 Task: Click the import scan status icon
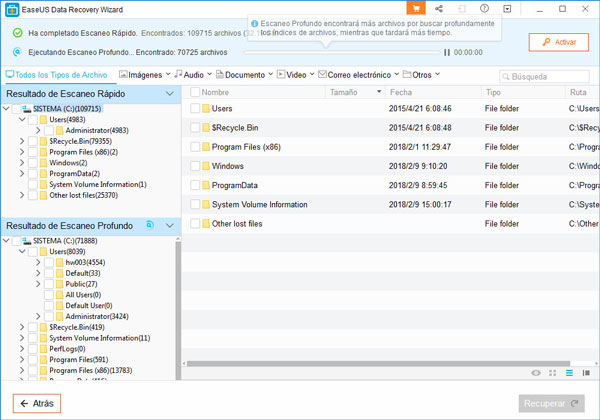coord(462,9)
